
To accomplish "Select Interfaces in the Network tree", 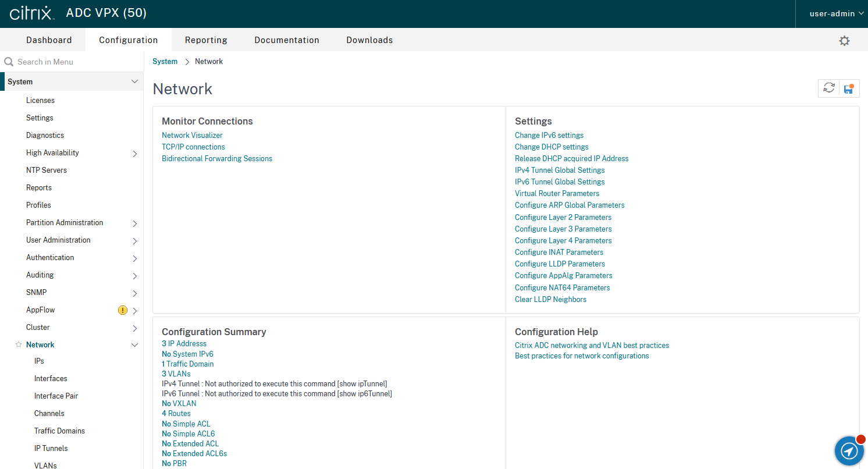I will 51,379.
